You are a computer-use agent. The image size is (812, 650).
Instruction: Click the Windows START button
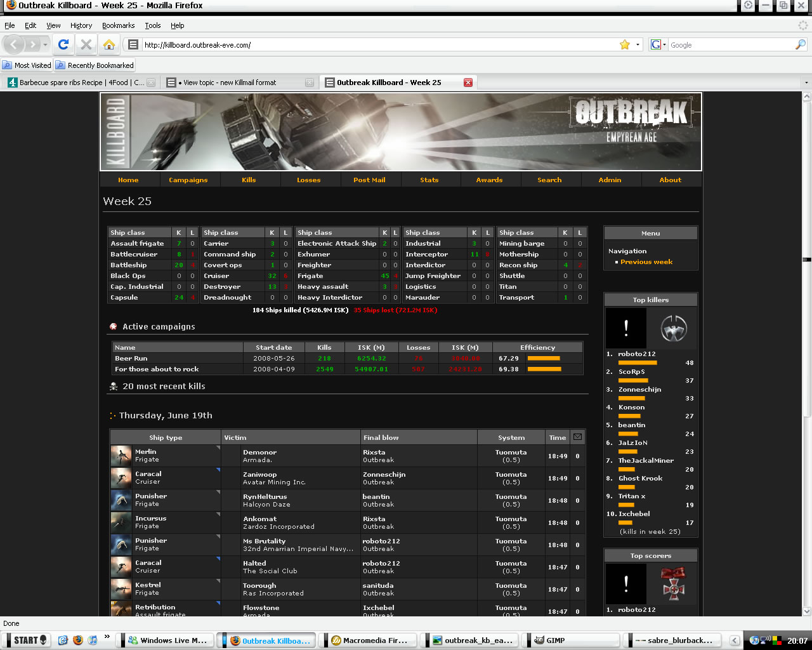point(25,640)
